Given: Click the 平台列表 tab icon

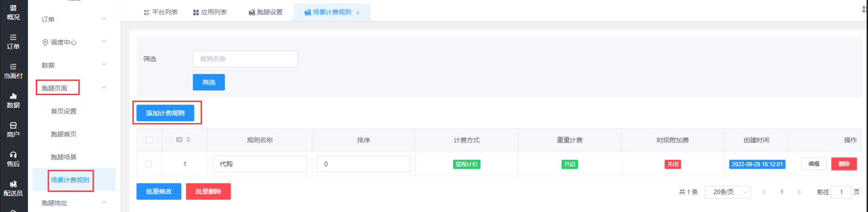Looking at the screenshot, I should 147,12.
